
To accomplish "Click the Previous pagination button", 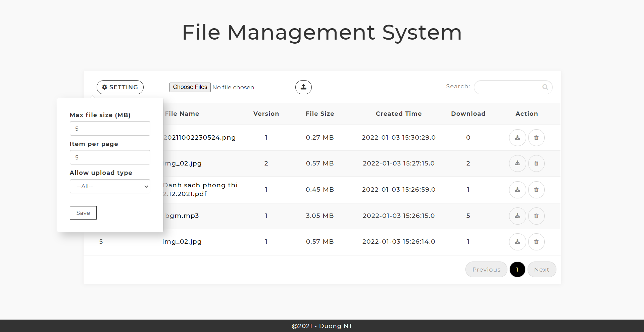I will 486,269.
